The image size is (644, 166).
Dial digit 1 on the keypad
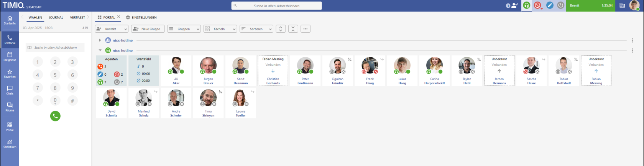coord(38,62)
